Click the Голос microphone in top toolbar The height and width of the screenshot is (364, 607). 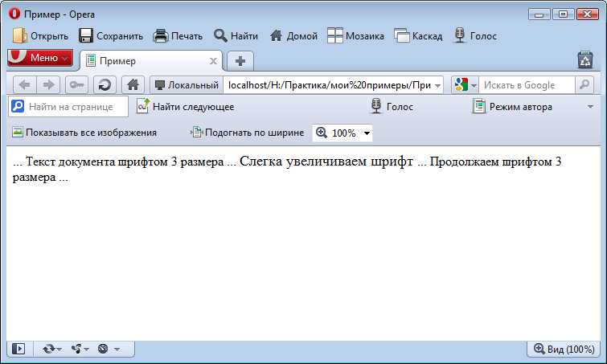(x=460, y=35)
